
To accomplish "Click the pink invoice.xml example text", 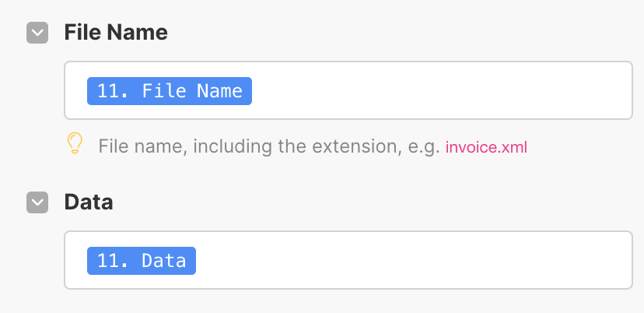I will pyautogui.click(x=486, y=147).
